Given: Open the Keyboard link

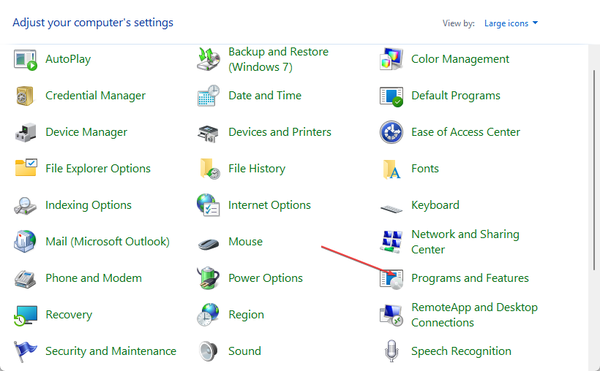Looking at the screenshot, I should (435, 205).
